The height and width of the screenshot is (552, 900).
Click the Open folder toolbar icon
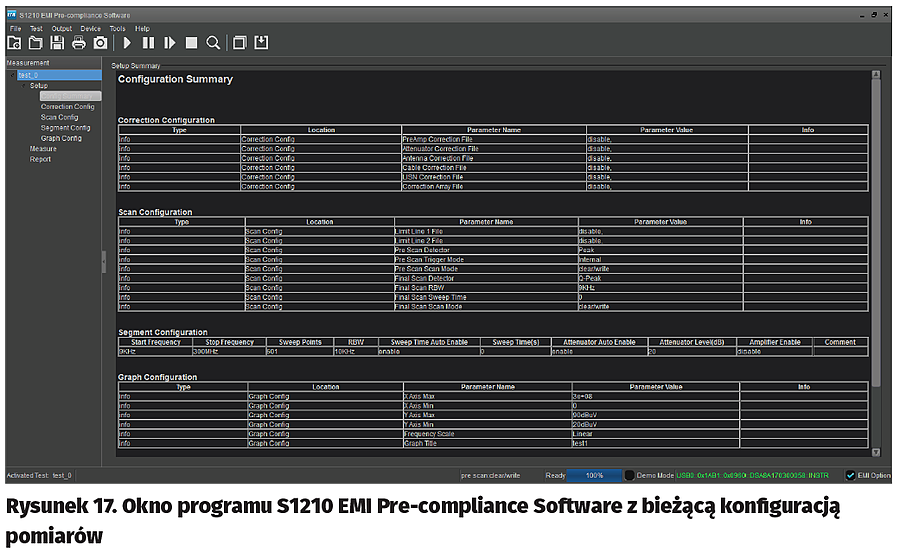pos(36,43)
